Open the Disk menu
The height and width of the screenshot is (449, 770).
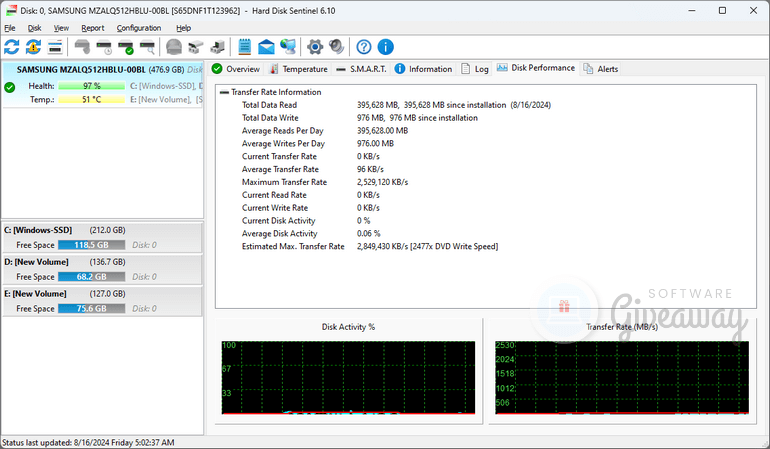(x=34, y=28)
